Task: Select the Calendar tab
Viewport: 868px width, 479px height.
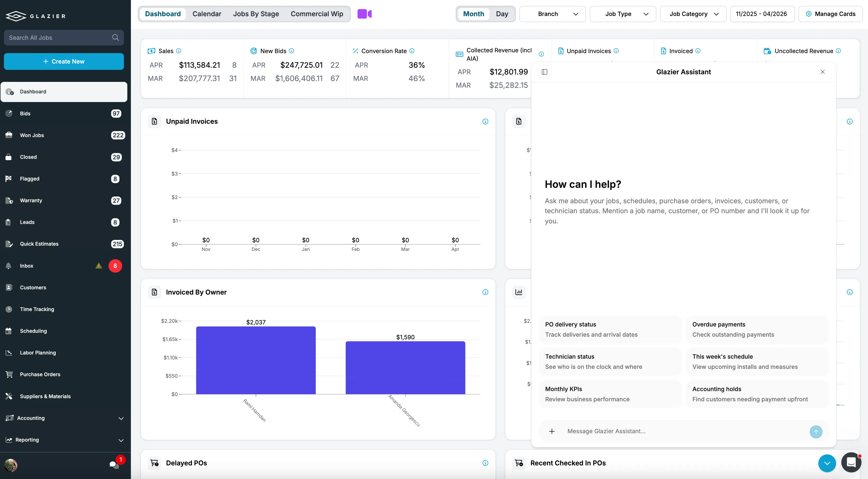Action: (x=207, y=14)
